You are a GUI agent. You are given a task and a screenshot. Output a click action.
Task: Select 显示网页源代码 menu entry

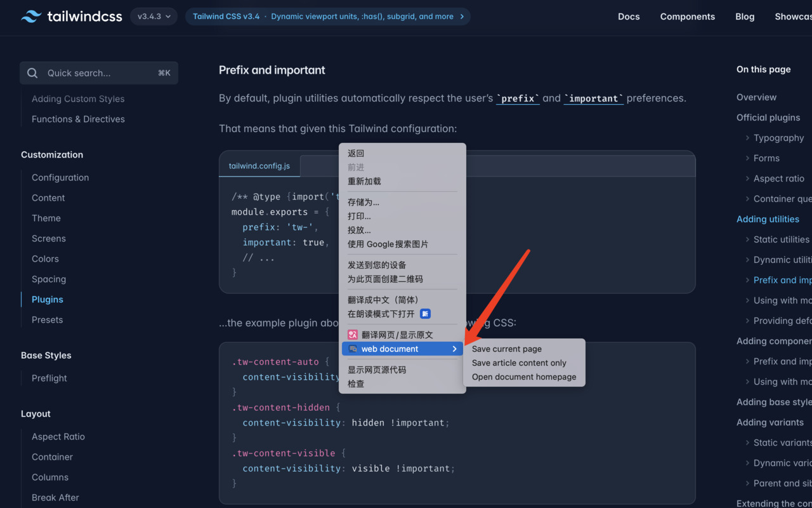(x=402, y=370)
